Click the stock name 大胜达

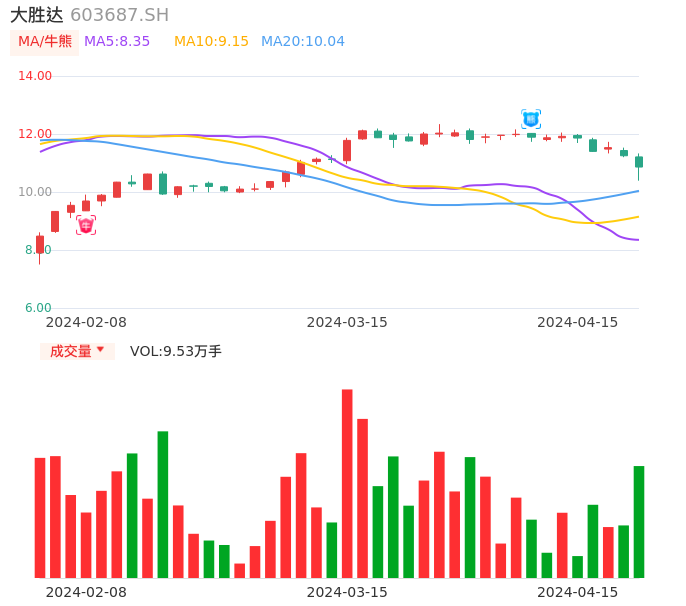coord(37,15)
